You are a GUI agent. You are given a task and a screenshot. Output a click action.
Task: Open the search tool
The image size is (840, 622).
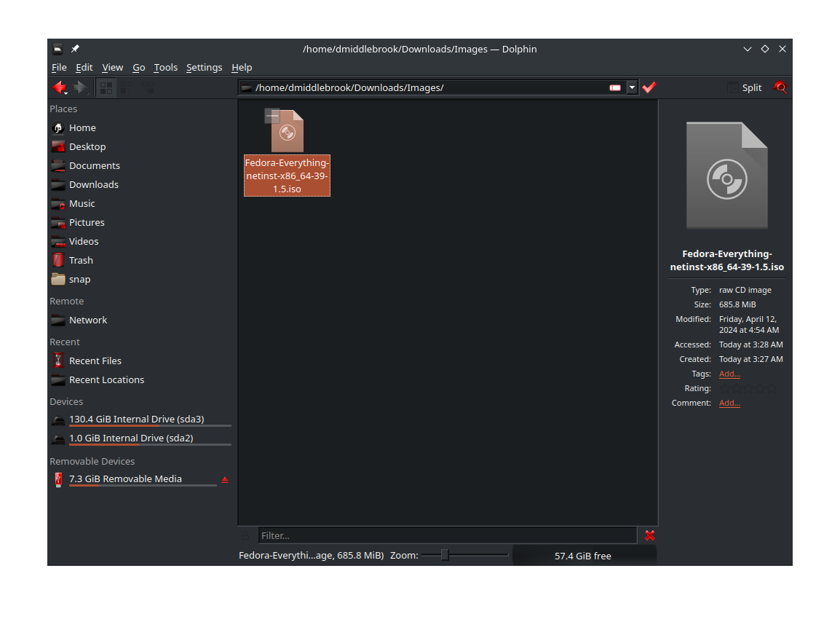[780, 87]
